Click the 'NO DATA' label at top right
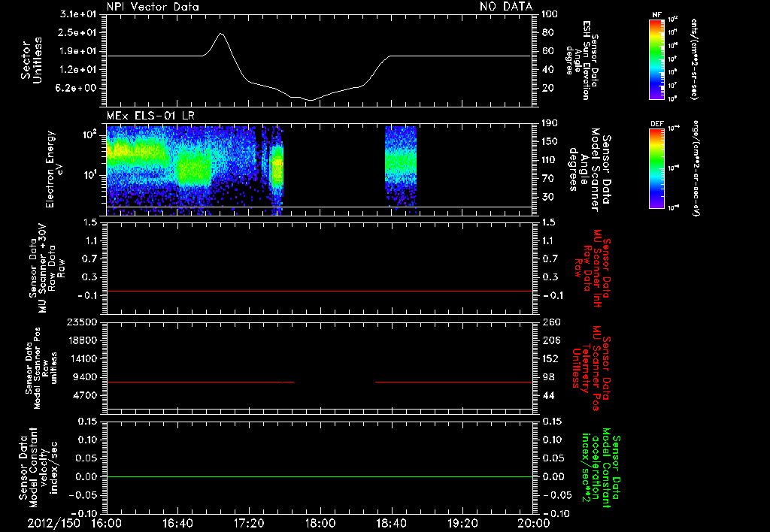The height and width of the screenshot is (532, 770). pos(506,6)
